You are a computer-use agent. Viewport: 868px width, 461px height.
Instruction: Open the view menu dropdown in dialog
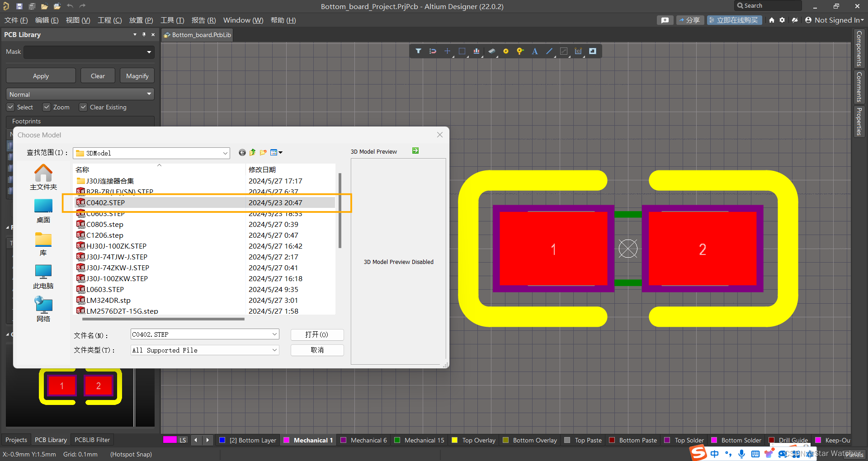point(277,153)
